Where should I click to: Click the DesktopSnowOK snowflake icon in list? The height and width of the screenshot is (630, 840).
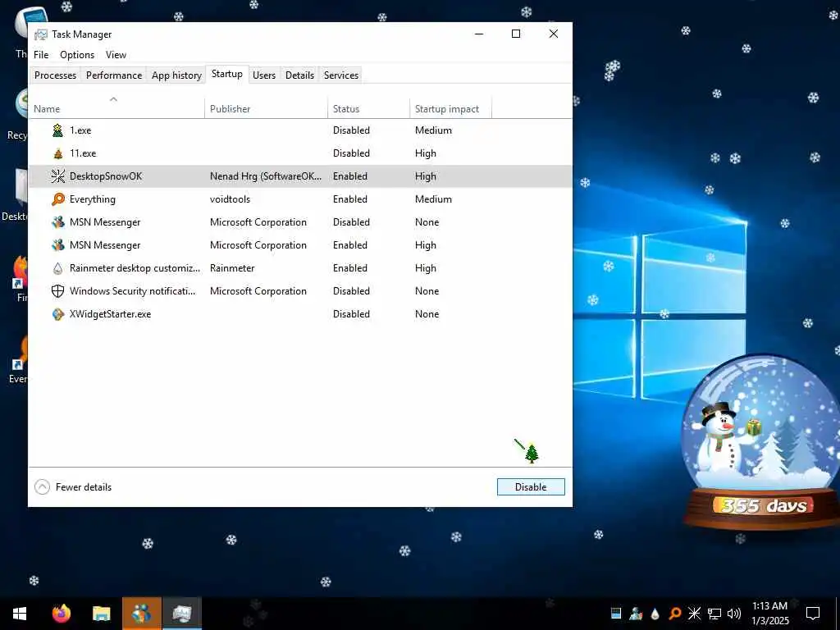[x=58, y=176]
